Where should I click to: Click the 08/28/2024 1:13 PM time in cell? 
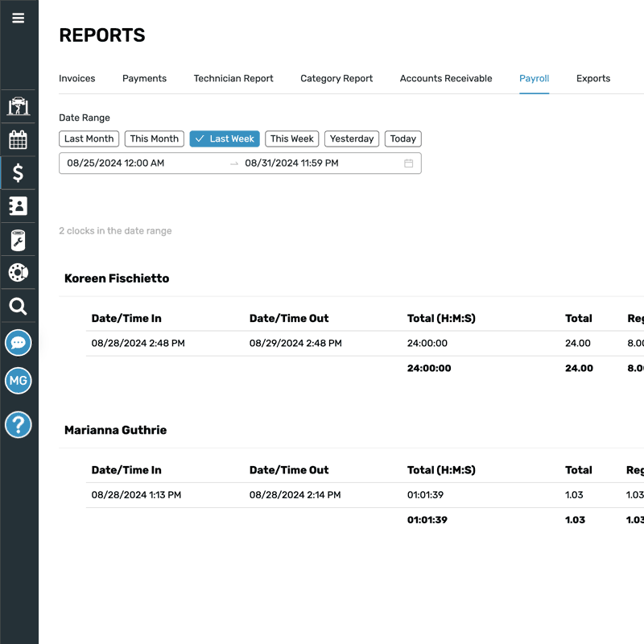(x=136, y=495)
